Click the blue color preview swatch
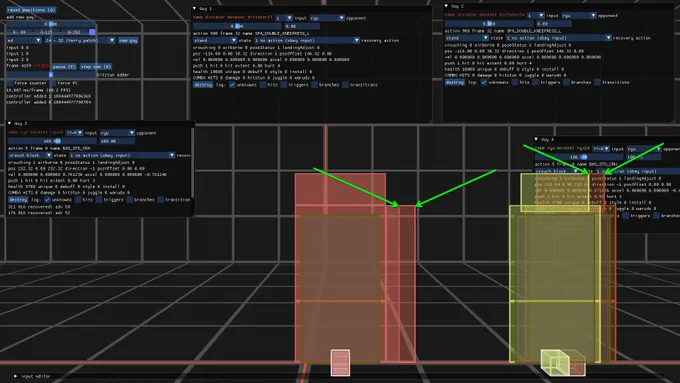Screen dimensions: 680x383 point(92,32)
